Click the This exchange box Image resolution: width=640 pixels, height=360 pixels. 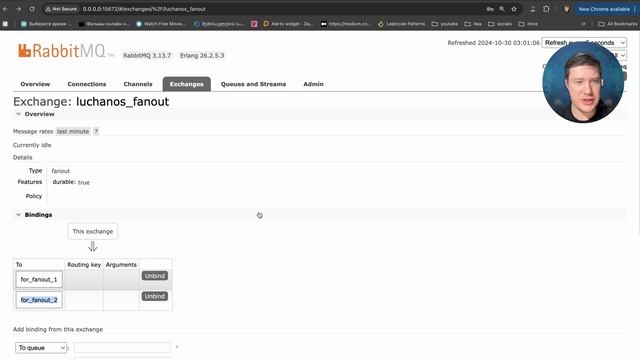tap(93, 231)
